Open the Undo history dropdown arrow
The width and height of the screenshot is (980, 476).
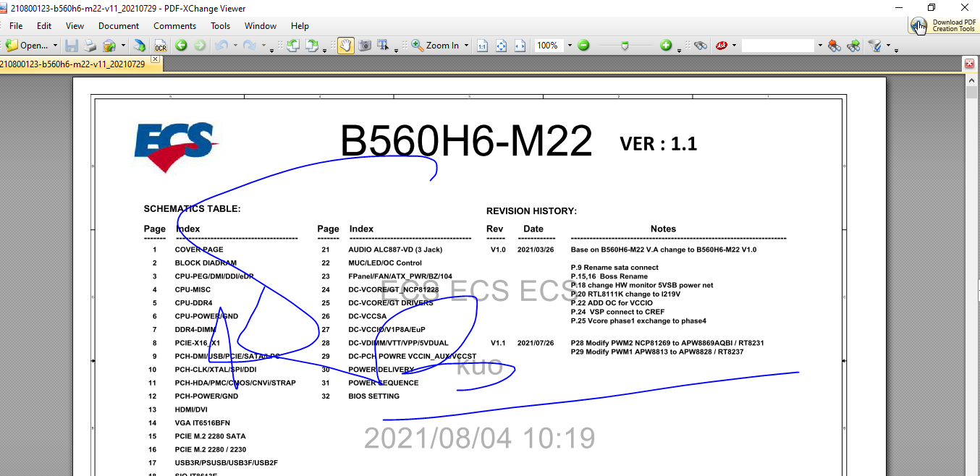pos(235,46)
